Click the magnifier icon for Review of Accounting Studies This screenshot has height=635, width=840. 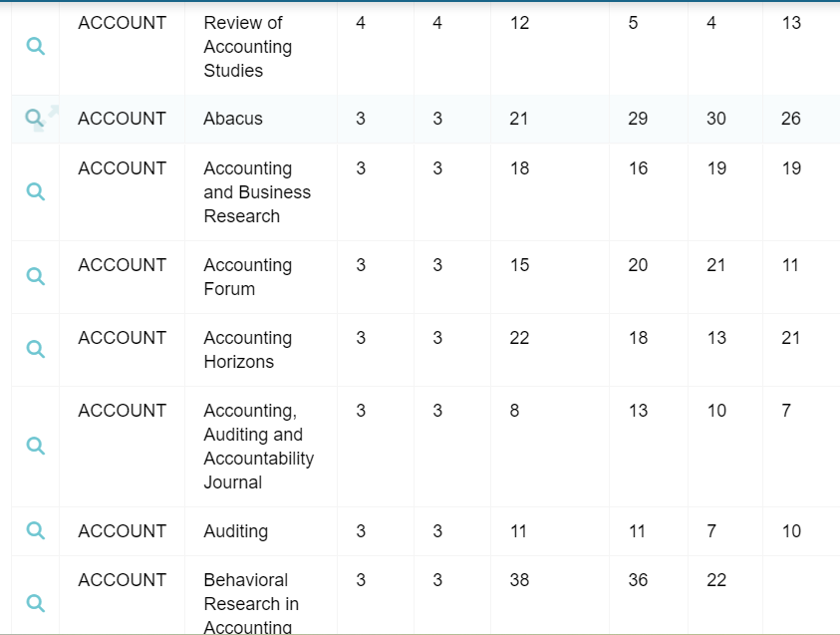(x=35, y=46)
